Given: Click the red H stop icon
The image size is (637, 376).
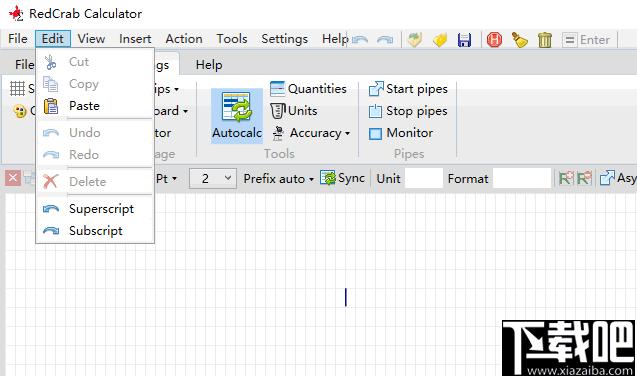Looking at the screenshot, I should coord(494,40).
